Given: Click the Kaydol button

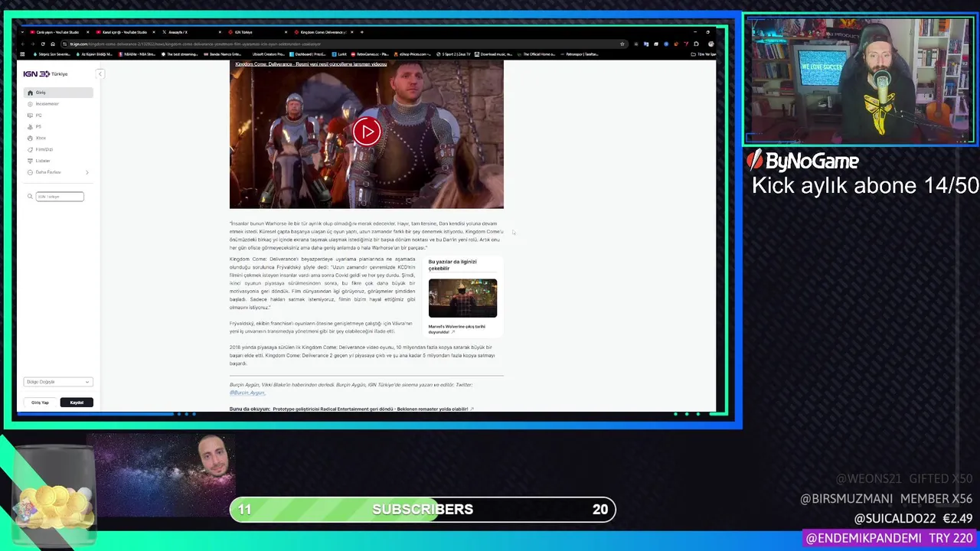Looking at the screenshot, I should 77,403.
